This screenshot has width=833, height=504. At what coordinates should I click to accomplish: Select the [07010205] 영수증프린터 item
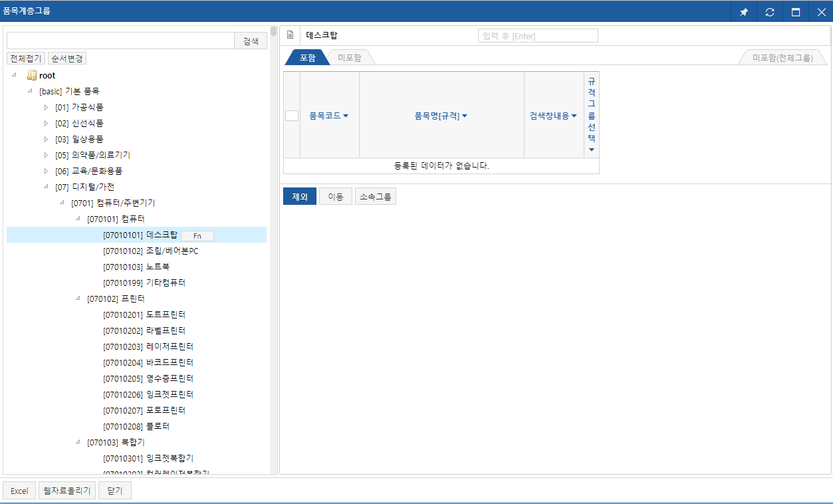[x=148, y=378]
